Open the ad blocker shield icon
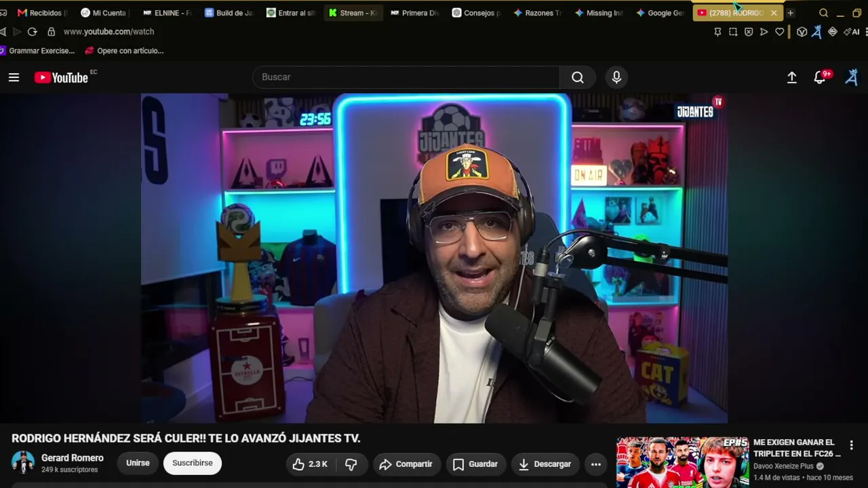Screen dimensions: 868x488 pyautogui.click(x=749, y=32)
